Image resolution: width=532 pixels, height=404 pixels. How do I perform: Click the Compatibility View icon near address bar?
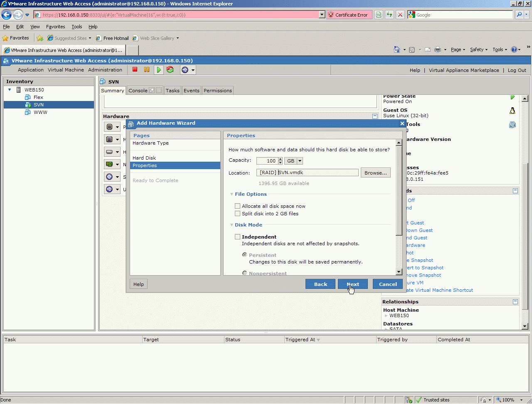[379, 15]
